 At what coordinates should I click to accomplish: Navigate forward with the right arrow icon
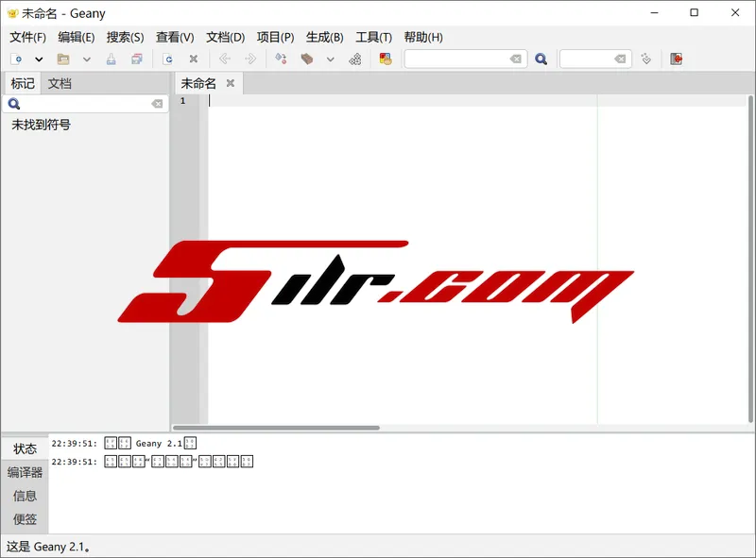250,59
